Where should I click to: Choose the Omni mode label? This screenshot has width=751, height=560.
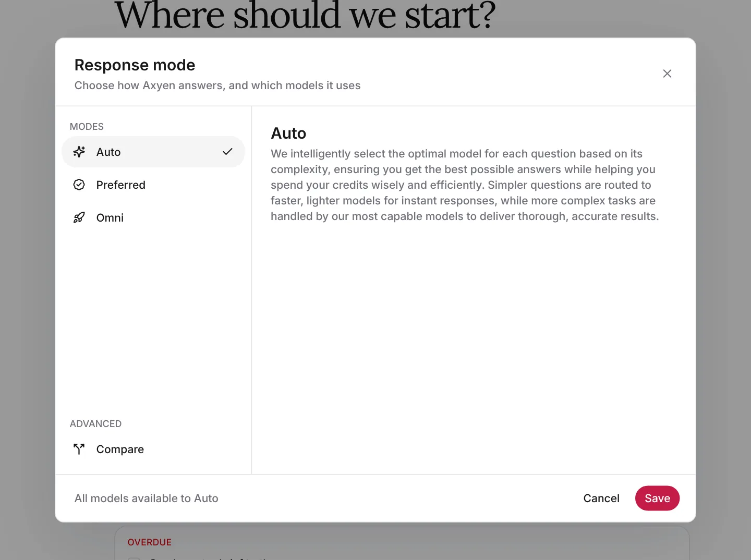(110, 217)
